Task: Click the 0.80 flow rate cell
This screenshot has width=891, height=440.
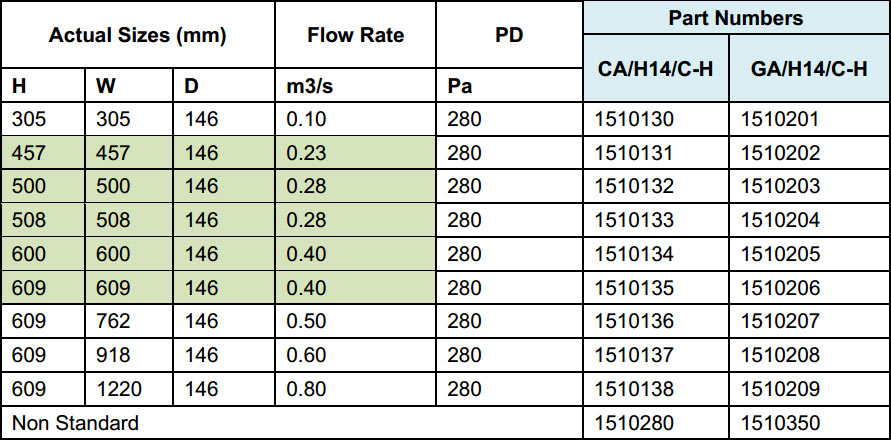Action: pos(356,389)
